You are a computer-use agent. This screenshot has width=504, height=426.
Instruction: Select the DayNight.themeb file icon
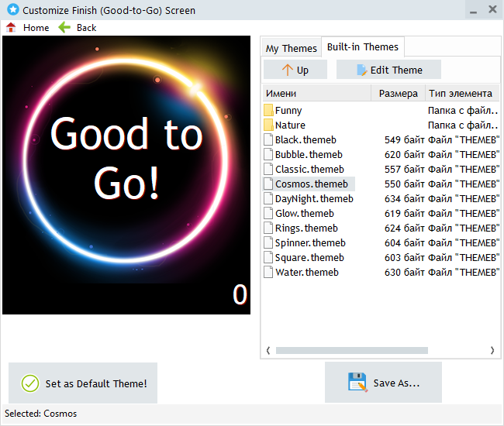(269, 199)
